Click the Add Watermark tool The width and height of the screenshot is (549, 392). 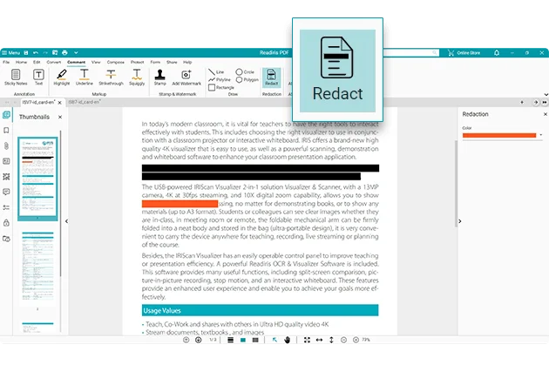pyautogui.click(x=186, y=78)
